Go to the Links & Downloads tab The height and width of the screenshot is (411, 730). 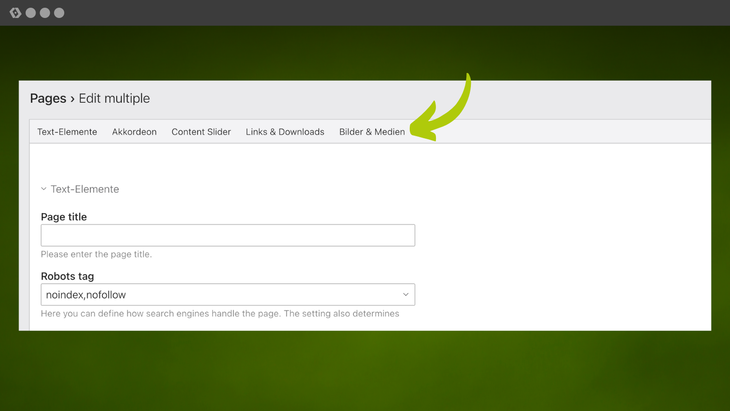point(285,132)
